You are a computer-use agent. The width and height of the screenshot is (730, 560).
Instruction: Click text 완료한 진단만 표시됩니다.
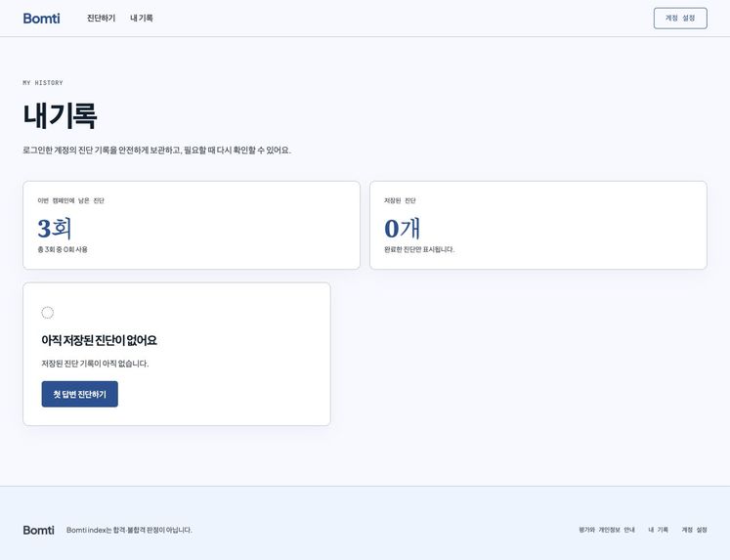coord(419,249)
